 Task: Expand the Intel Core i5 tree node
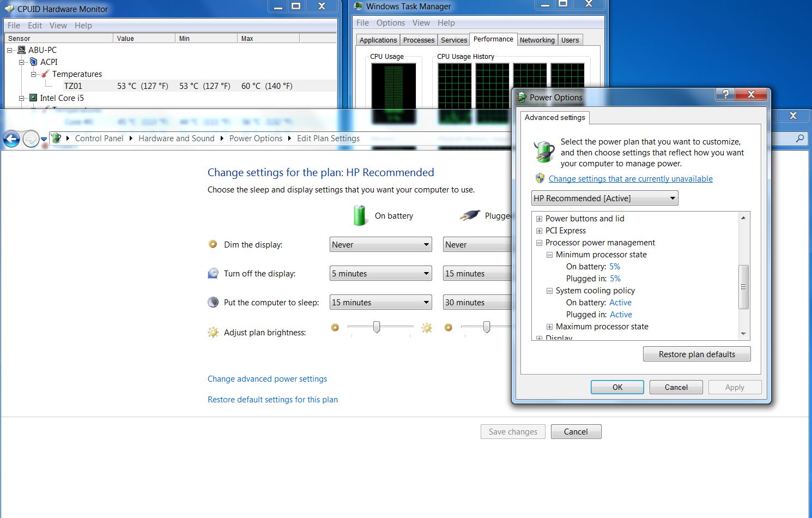pos(22,99)
